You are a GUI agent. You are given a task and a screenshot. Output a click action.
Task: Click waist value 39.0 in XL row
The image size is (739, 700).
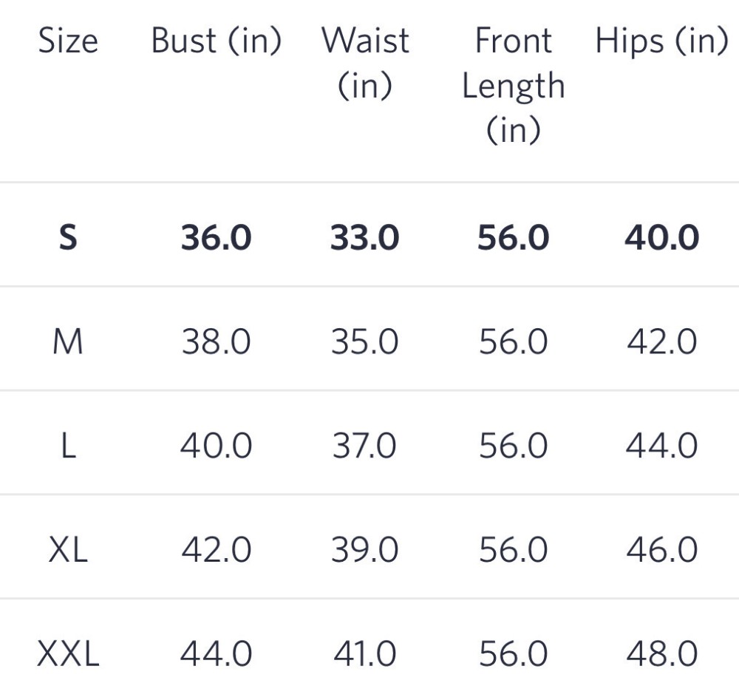(x=364, y=550)
